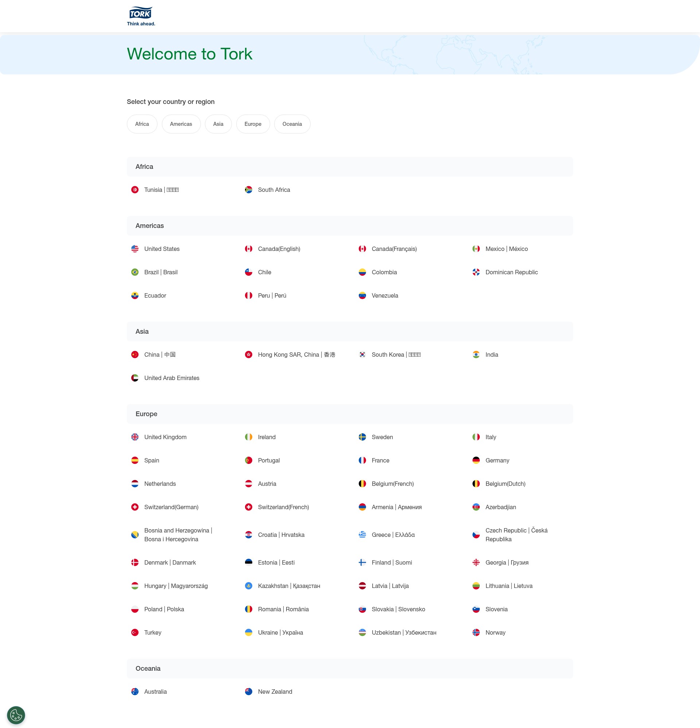Open the Azerbadjian link
Image resolution: width=700 pixels, height=728 pixels.
pyautogui.click(x=501, y=507)
